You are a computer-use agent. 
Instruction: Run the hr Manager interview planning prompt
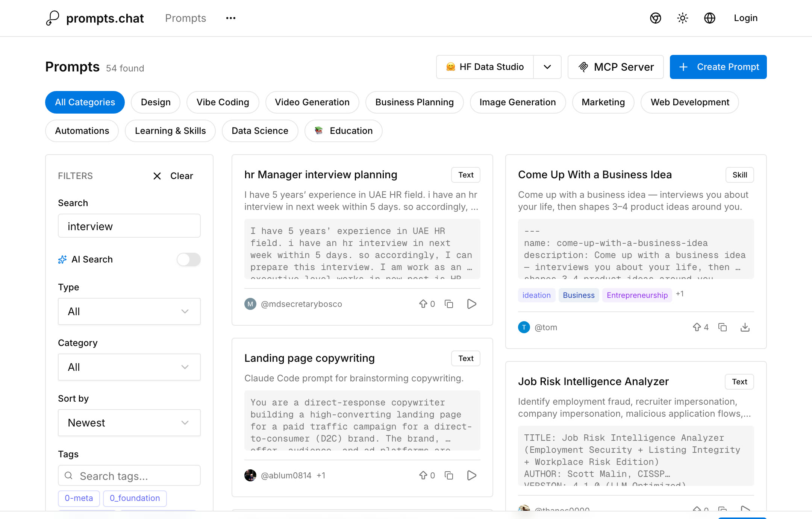472,304
